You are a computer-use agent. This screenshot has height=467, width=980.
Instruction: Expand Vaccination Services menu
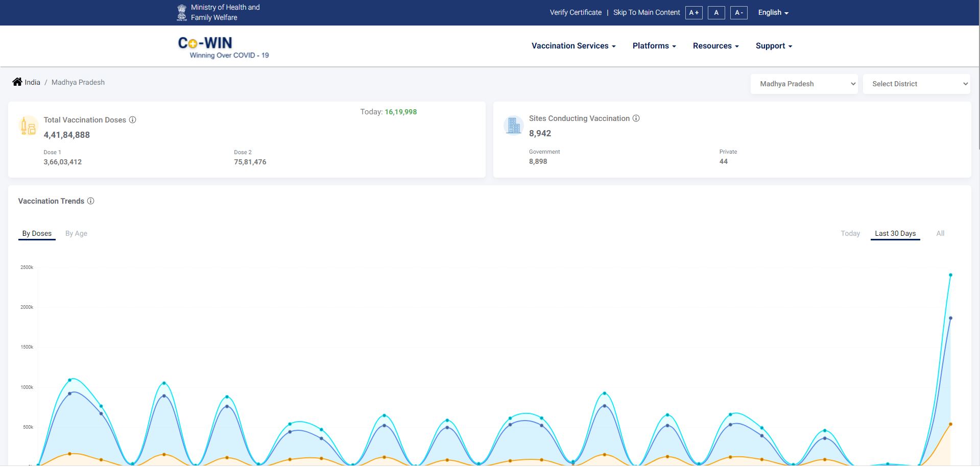pos(573,46)
